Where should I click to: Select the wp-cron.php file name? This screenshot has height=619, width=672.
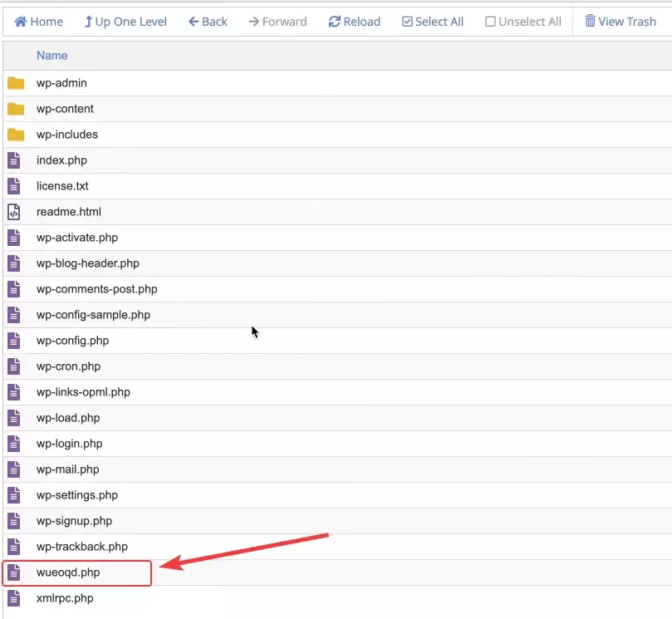coord(69,366)
